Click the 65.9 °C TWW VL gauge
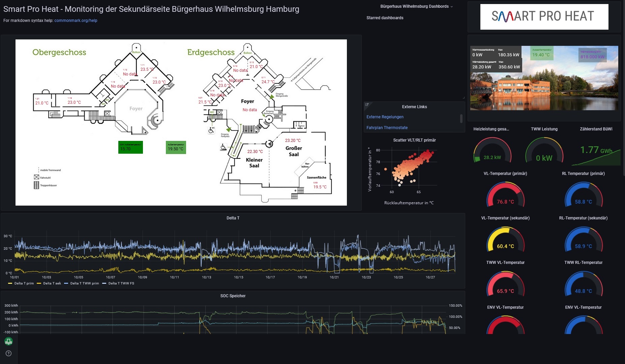 (505, 284)
